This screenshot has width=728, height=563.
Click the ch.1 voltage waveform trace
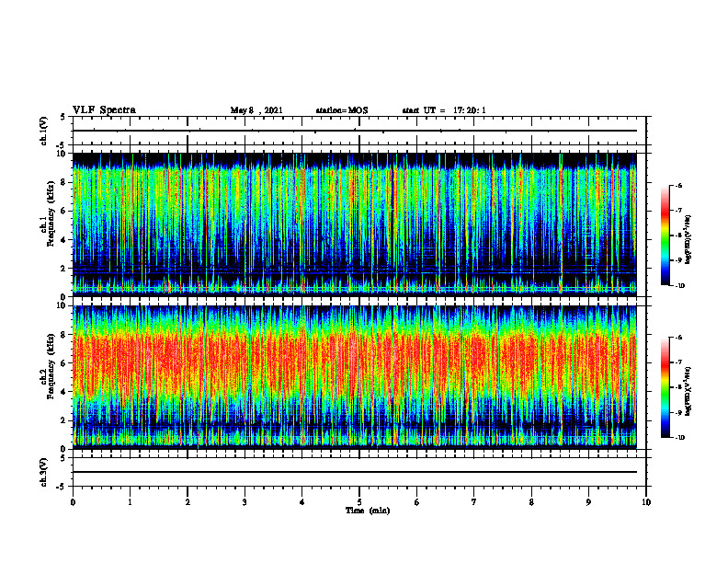(355, 131)
